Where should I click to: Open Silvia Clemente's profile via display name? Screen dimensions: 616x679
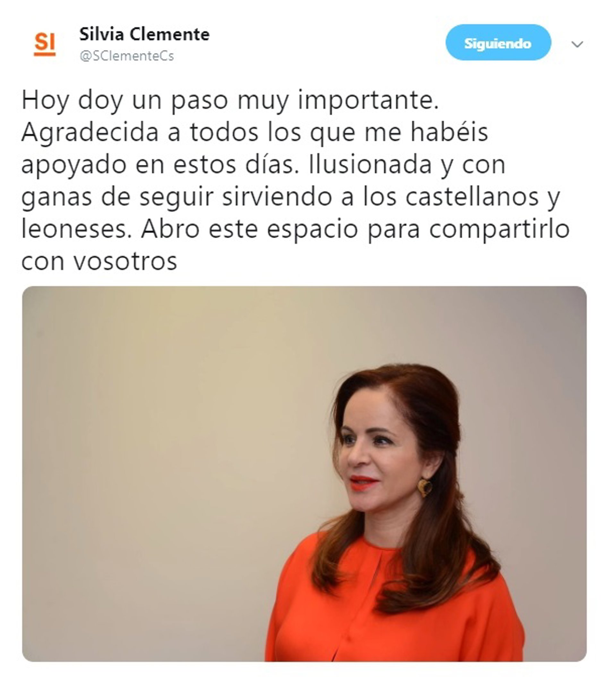click(144, 34)
